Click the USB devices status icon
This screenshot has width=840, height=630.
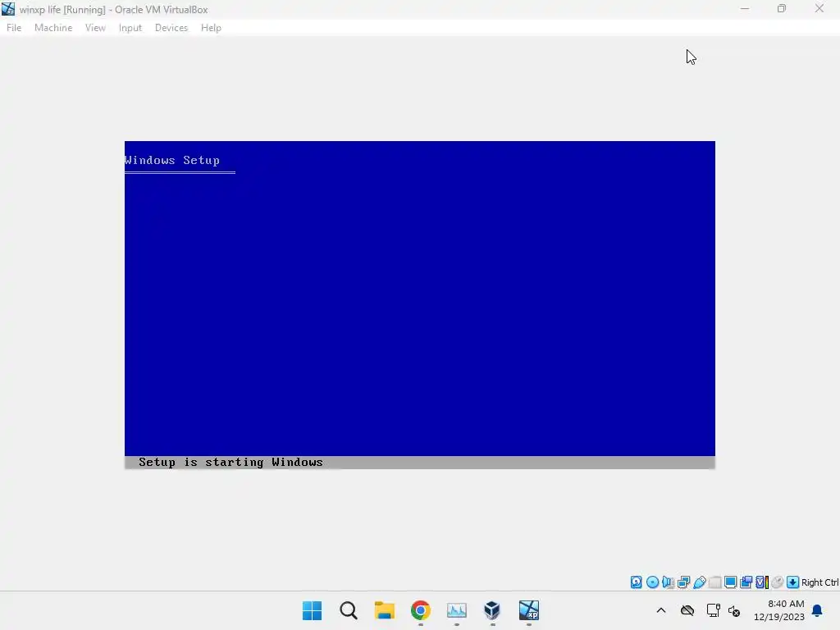click(x=699, y=582)
